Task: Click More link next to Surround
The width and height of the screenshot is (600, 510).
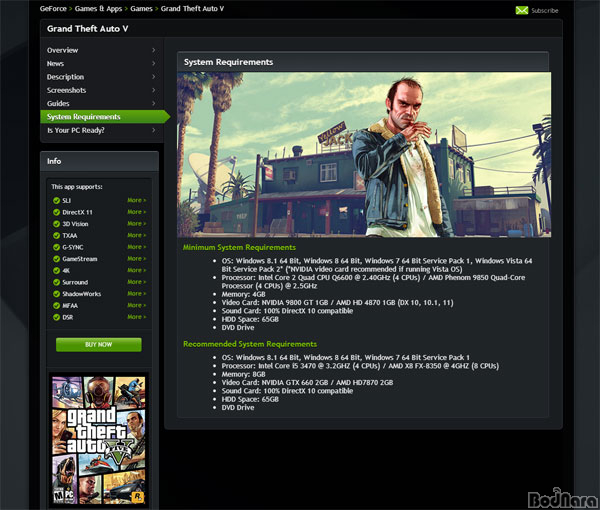Action: click(137, 282)
